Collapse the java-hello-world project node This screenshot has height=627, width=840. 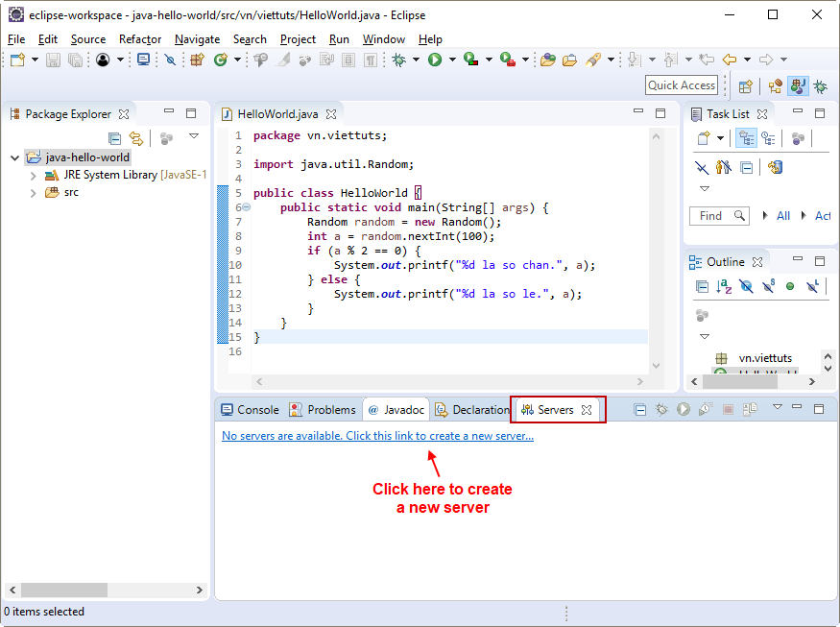pyautogui.click(x=15, y=157)
